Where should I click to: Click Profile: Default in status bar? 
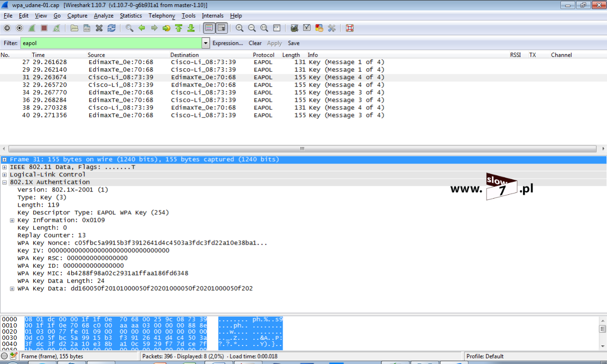pos(485,356)
